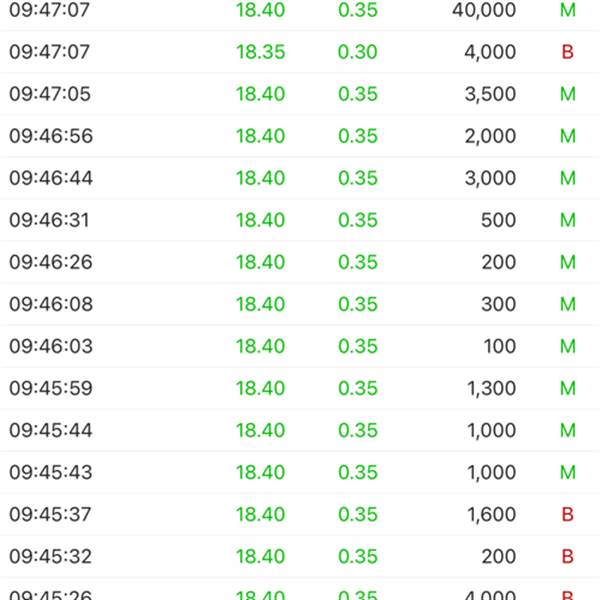Select the 09:45:37 timestamp

tap(50, 514)
